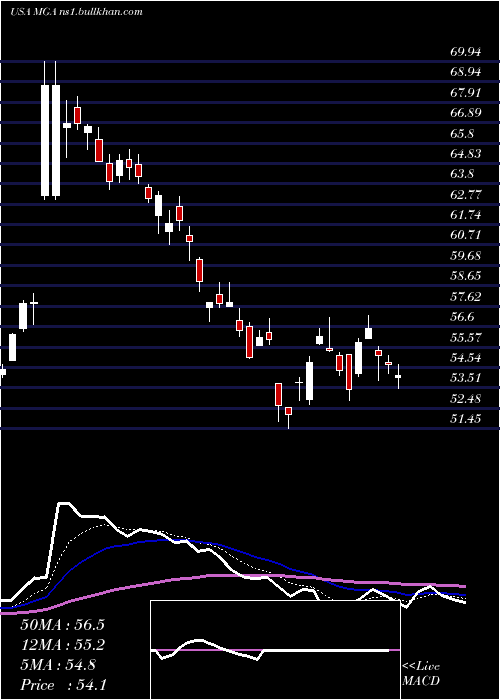Click the 63.8 price axis label
500x700 pixels.
pyautogui.click(x=462, y=174)
